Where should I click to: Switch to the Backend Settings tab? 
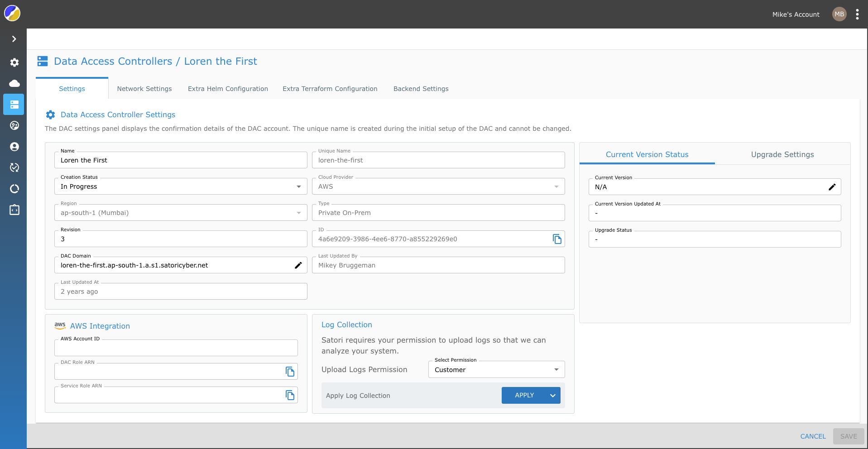coord(421,89)
